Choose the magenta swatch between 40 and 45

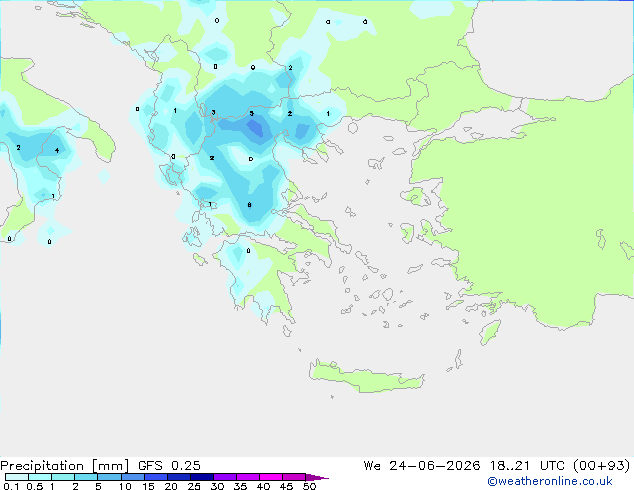coord(271,477)
